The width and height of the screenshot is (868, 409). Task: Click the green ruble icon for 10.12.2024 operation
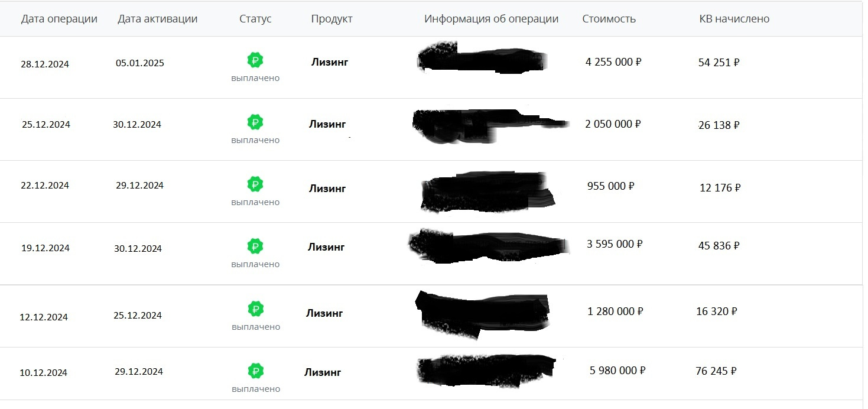[256, 371]
